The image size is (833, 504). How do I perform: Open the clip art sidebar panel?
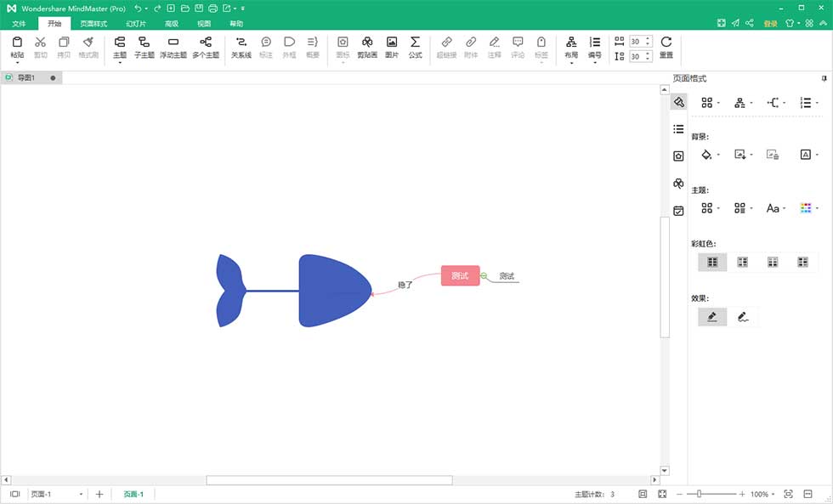click(x=678, y=184)
